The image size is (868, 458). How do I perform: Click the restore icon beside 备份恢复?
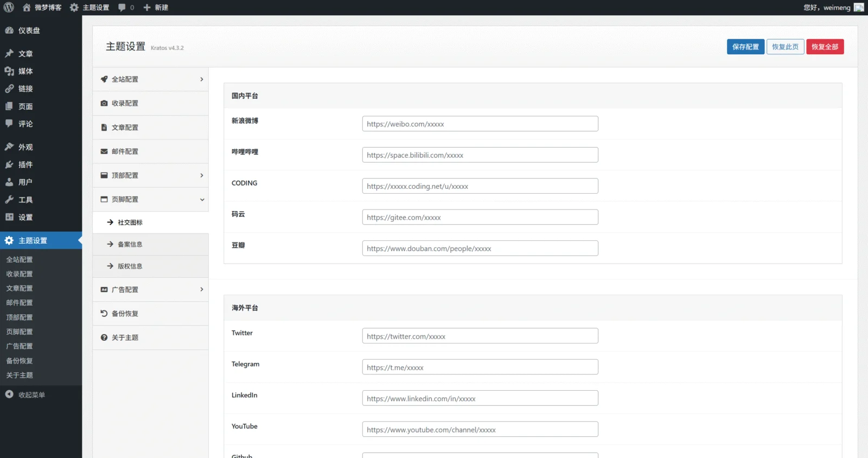pyautogui.click(x=104, y=314)
